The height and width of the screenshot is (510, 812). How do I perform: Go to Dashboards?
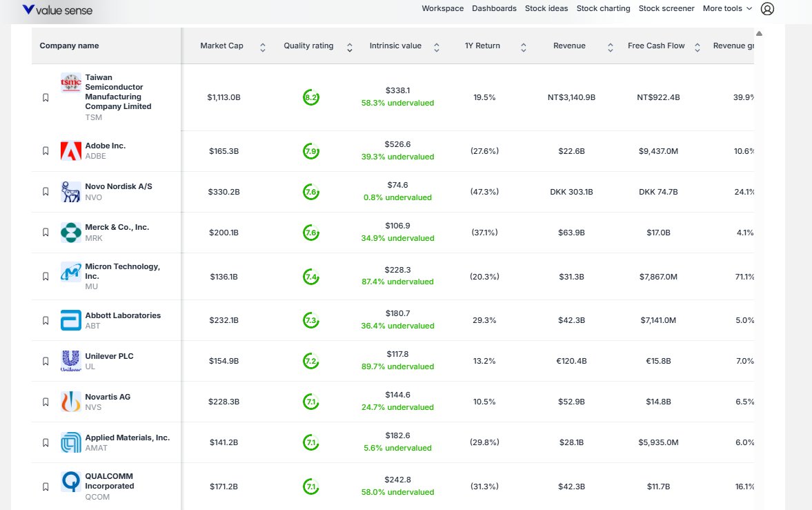(x=494, y=8)
